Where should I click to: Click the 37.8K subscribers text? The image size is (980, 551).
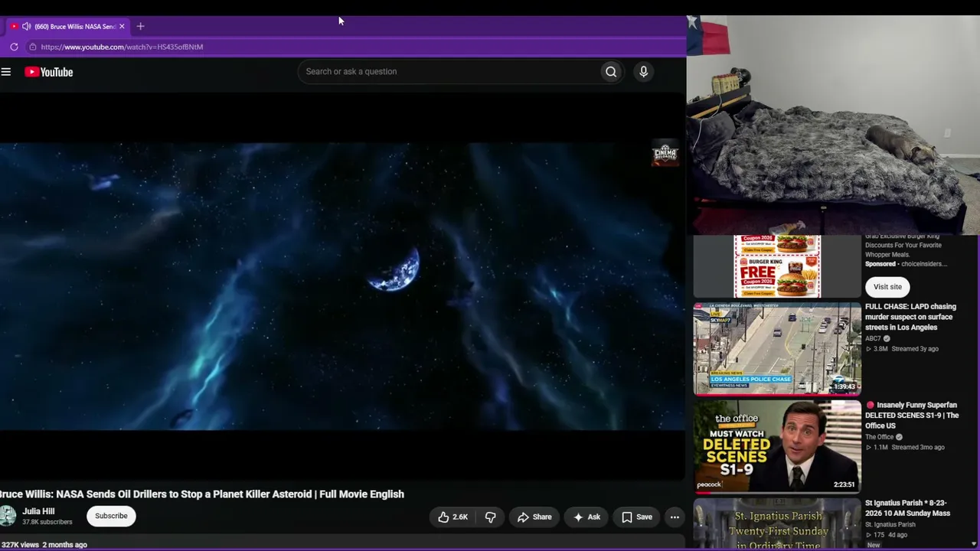(x=47, y=522)
